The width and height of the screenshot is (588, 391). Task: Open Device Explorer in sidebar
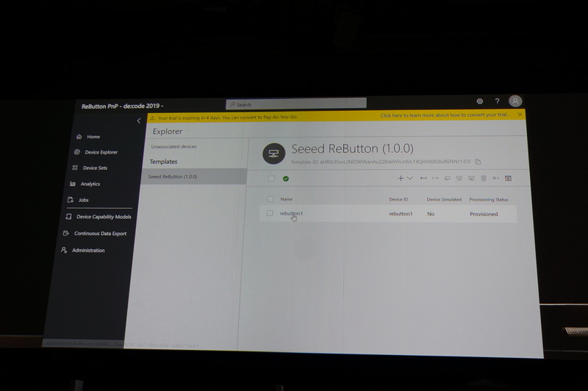click(x=96, y=152)
